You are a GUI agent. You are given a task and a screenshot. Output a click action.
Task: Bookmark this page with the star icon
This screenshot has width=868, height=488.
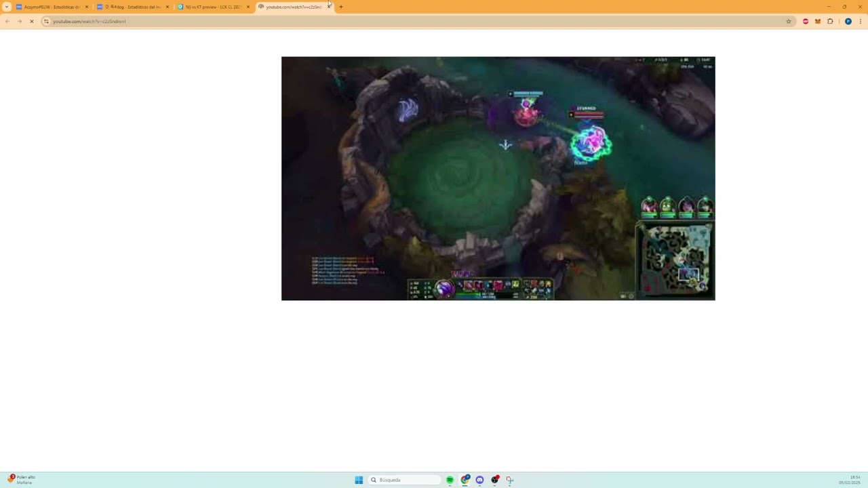(789, 21)
